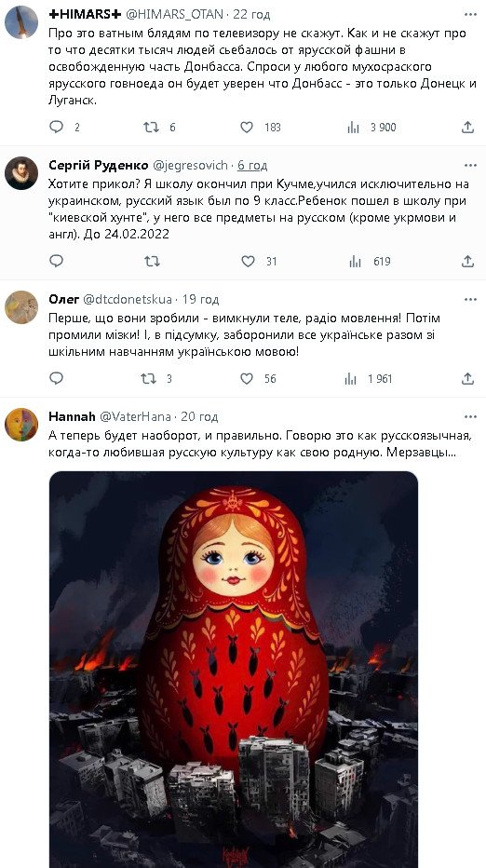Open more options on Hannah's tweet
This screenshot has height=868, width=486.
coord(470,417)
